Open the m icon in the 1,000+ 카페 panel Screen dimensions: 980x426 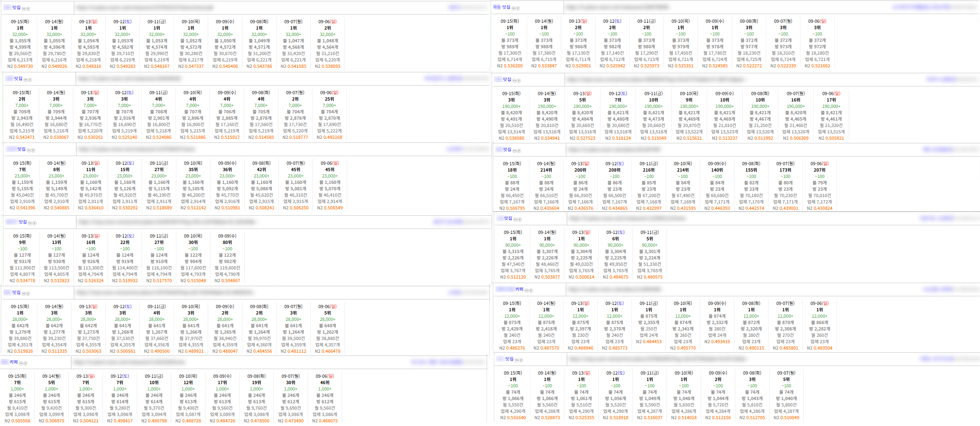click(x=21, y=363)
